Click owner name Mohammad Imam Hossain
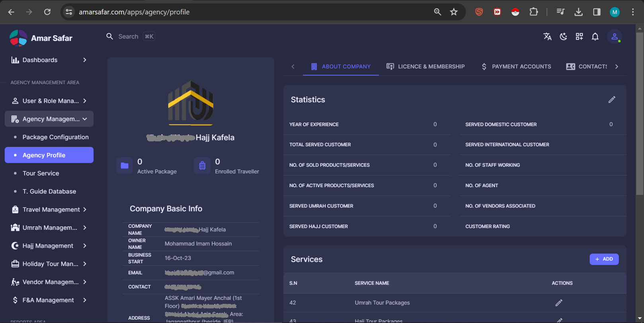The image size is (644, 323). 198,244
